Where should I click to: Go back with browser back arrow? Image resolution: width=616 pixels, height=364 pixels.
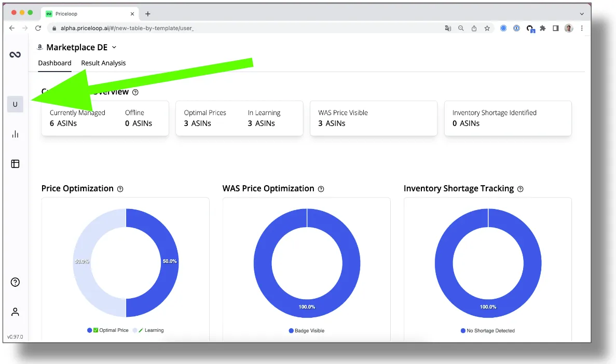click(12, 29)
